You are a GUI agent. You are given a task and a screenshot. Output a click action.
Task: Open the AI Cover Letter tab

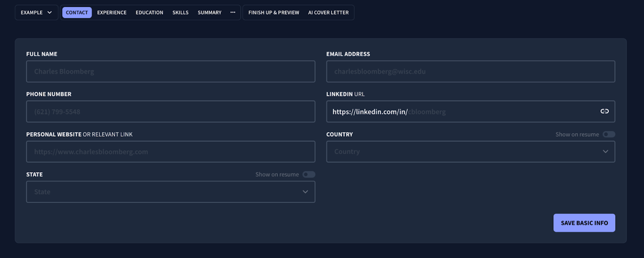[328, 13]
